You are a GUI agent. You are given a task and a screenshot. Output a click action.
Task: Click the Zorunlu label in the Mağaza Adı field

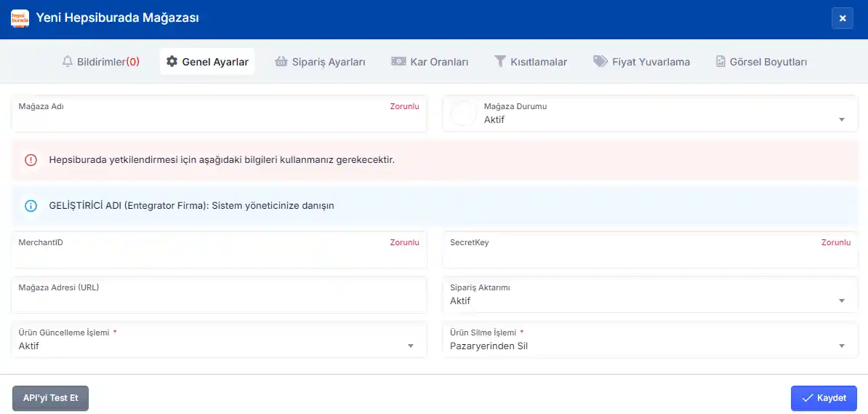coord(405,106)
